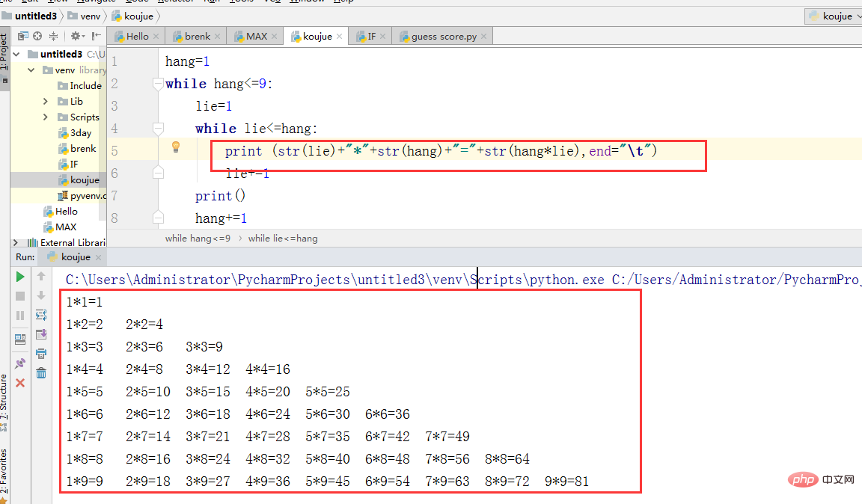862x504 pixels.
Task: Close the guess score.py tab
Action: point(484,37)
